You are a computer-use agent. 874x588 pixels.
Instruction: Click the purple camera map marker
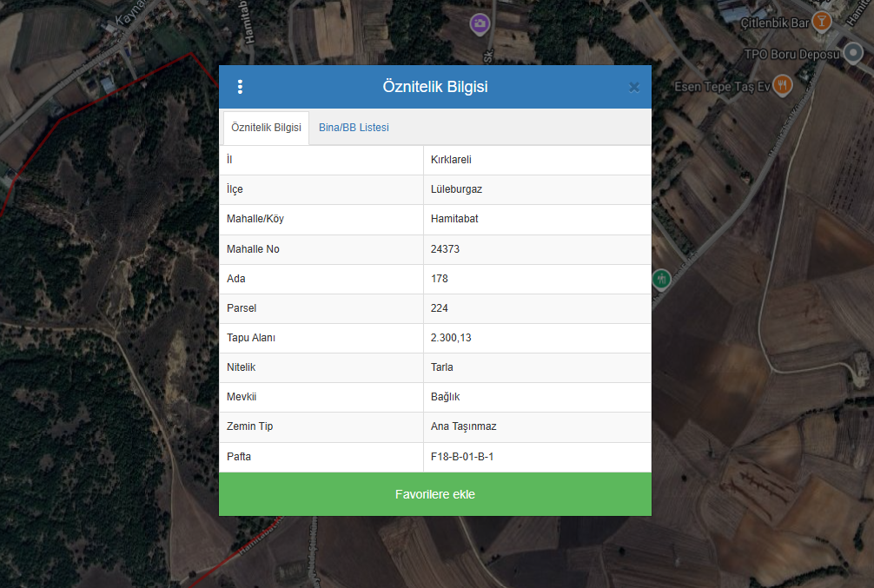click(479, 23)
